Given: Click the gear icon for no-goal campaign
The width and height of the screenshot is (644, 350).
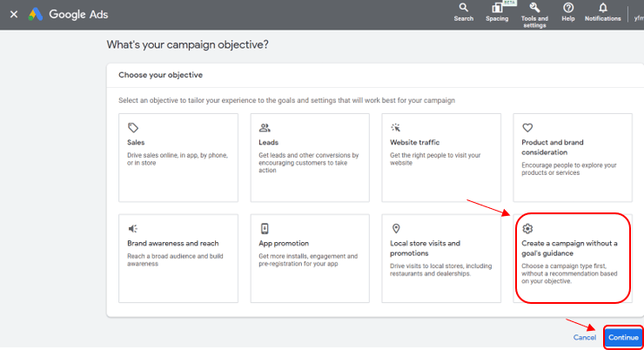Looking at the screenshot, I should coord(527,228).
